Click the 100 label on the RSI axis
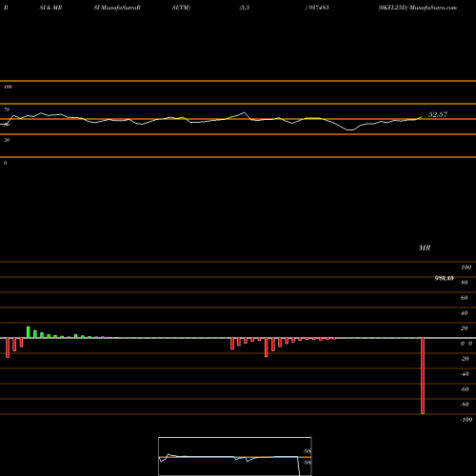Screen dimensions: 476x476 (x=8, y=87)
